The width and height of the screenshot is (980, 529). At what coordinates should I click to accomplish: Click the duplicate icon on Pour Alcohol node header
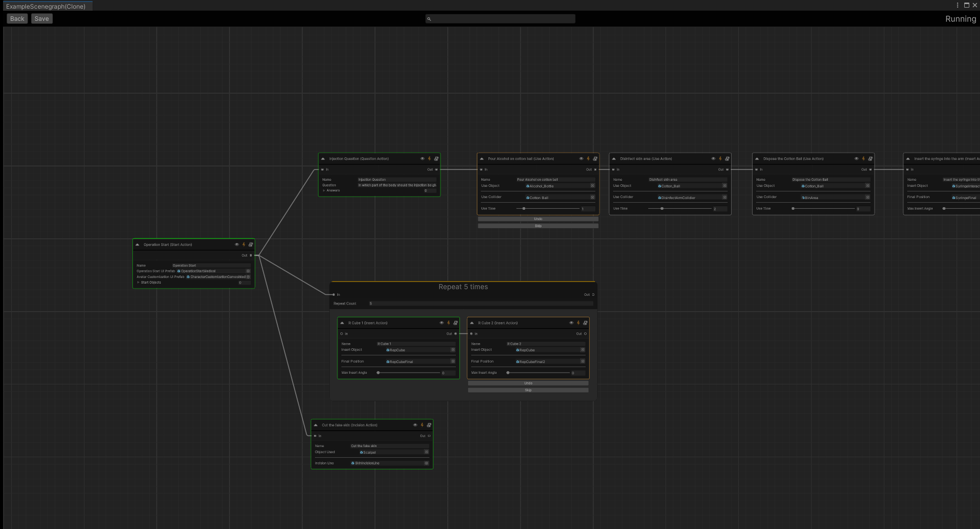pos(595,158)
